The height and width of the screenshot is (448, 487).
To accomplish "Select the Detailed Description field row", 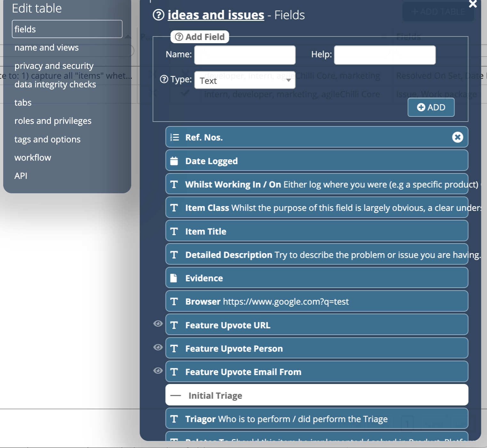I will coord(317,254).
